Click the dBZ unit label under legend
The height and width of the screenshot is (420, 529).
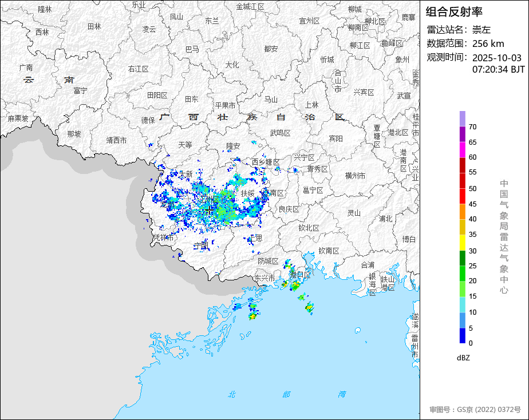[x=464, y=358]
